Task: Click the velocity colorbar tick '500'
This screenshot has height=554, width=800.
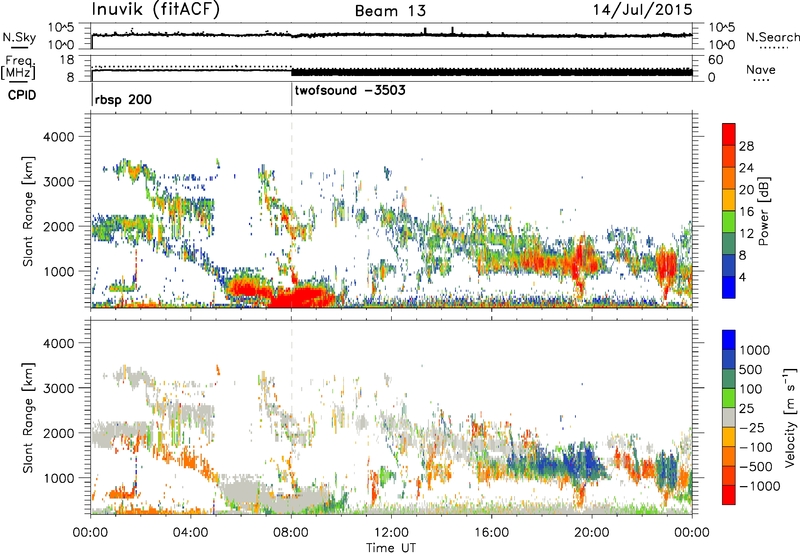Action: 751,370
